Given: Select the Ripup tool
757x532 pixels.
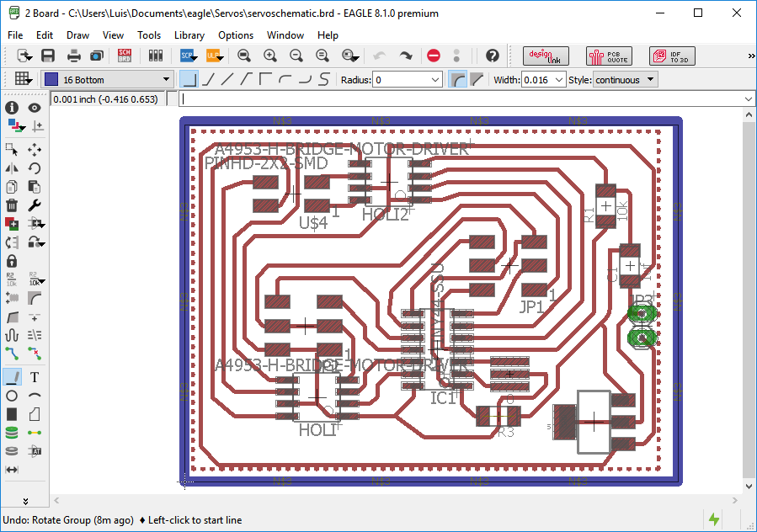Looking at the screenshot, I should coord(35,354).
